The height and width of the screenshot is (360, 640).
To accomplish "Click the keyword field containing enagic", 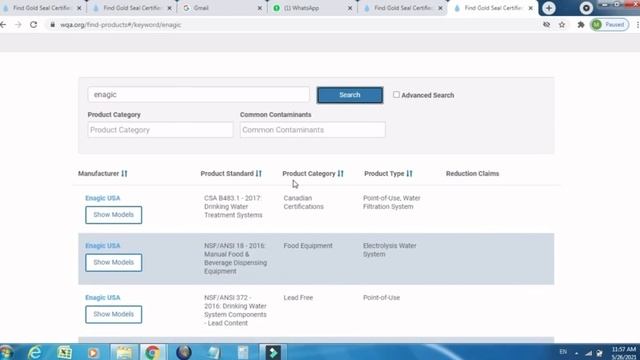I will point(198,95).
